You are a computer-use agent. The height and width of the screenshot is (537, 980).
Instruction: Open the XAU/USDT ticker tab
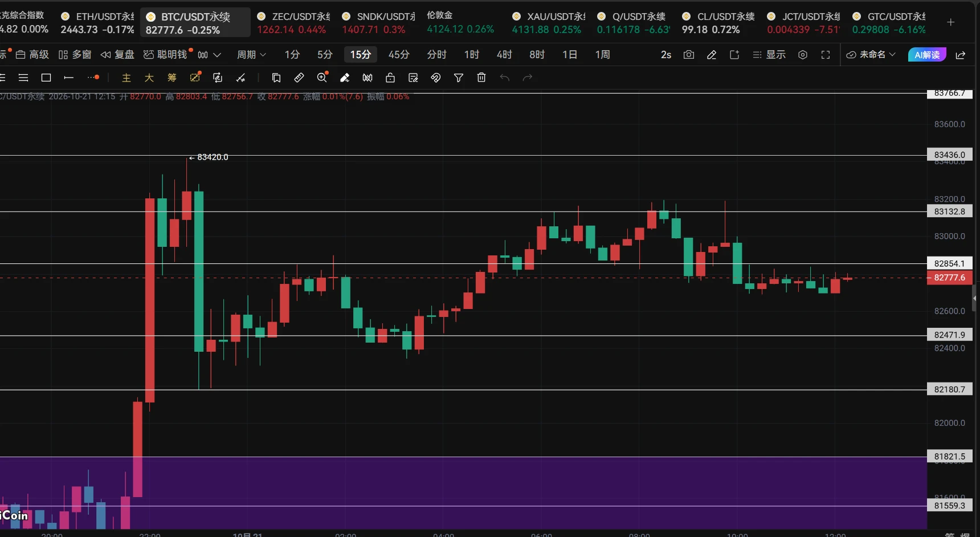549,23
